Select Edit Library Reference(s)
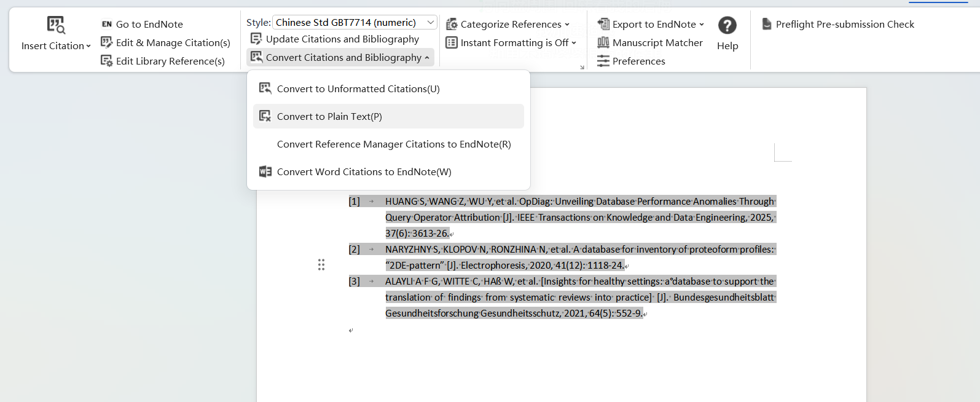This screenshot has height=402, width=980. (x=170, y=61)
